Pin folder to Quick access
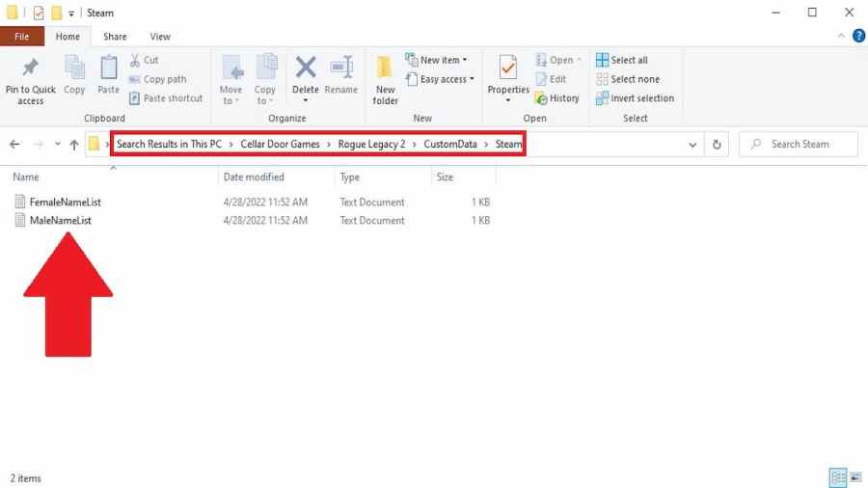The width and height of the screenshot is (868, 488). 31,81
